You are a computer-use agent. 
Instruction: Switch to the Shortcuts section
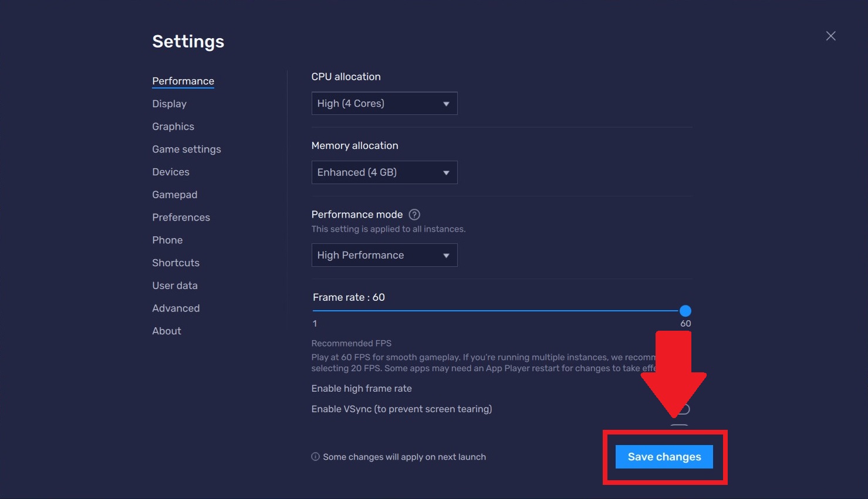pyautogui.click(x=175, y=263)
